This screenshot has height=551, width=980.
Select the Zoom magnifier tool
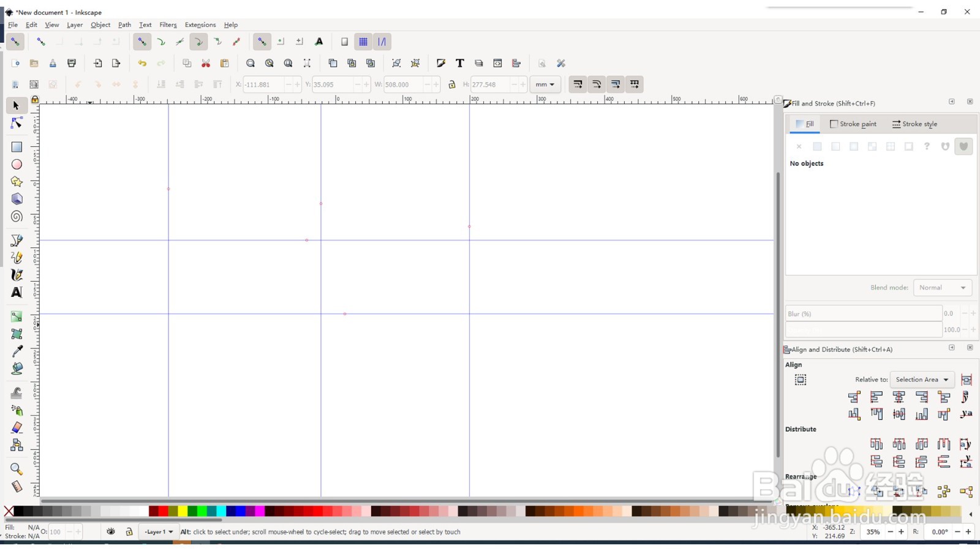(x=17, y=469)
